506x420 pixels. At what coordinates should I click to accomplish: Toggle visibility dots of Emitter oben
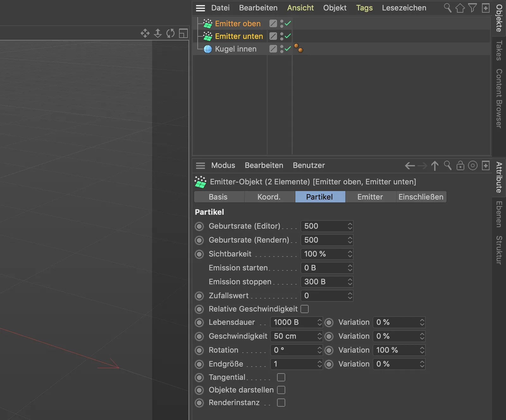coord(282,23)
